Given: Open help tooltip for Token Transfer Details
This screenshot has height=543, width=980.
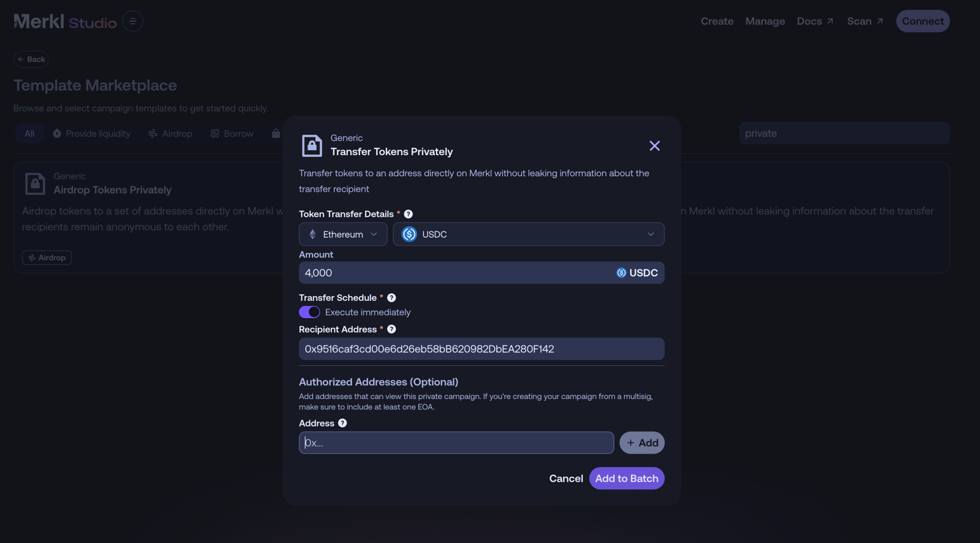Looking at the screenshot, I should [409, 214].
